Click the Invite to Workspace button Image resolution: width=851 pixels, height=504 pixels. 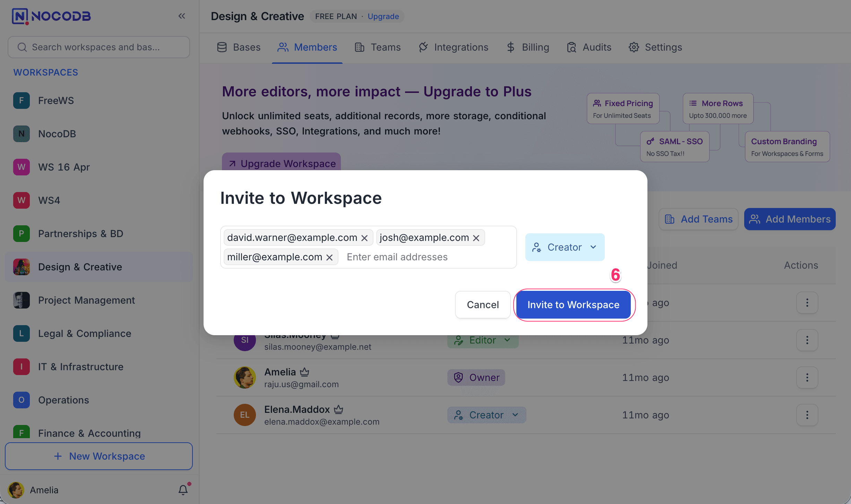pyautogui.click(x=573, y=305)
